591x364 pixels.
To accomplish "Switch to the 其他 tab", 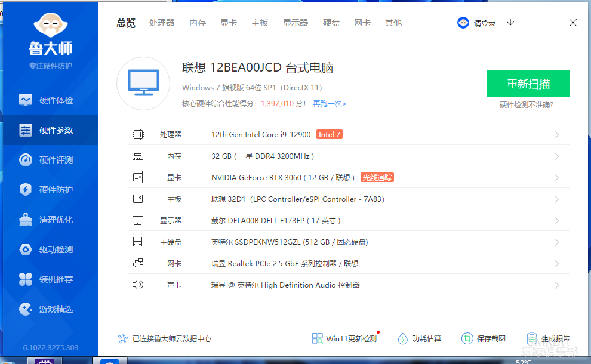I will (393, 23).
